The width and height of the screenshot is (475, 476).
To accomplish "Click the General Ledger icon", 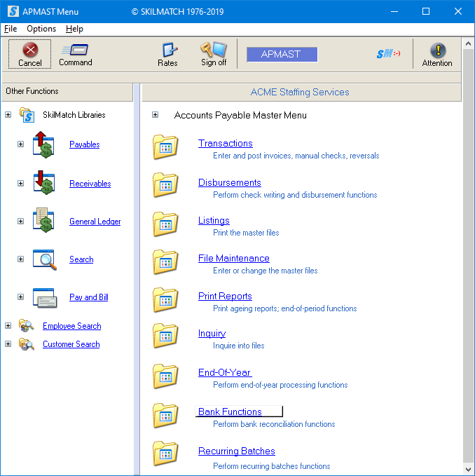I will coord(45,222).
